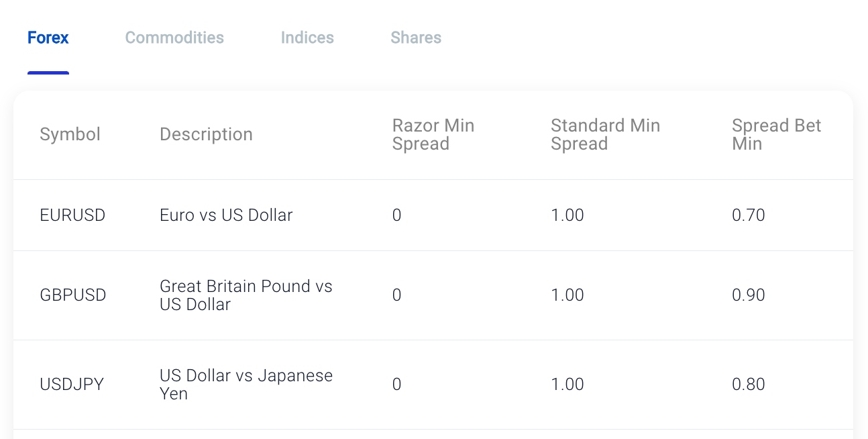Viewport: 868px width, 439px height.
Task: Click the Euro vs US Dollar description
Action: point(225,215)
